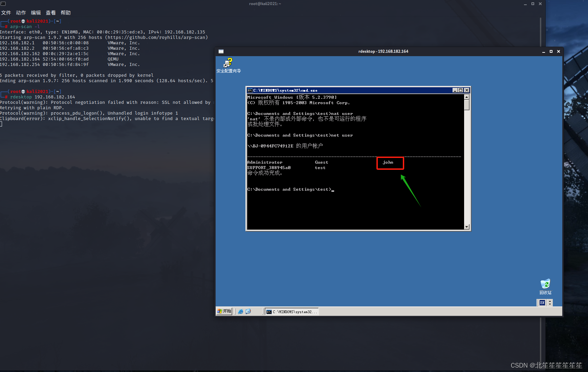
Task: Click the 'Retrying with plain RDP.' line
Action: [32, 108]
